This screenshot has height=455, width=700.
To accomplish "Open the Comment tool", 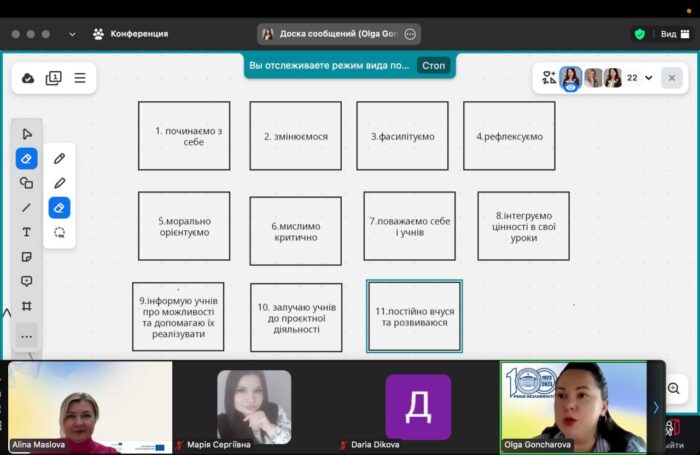I will tap(27, 281).
